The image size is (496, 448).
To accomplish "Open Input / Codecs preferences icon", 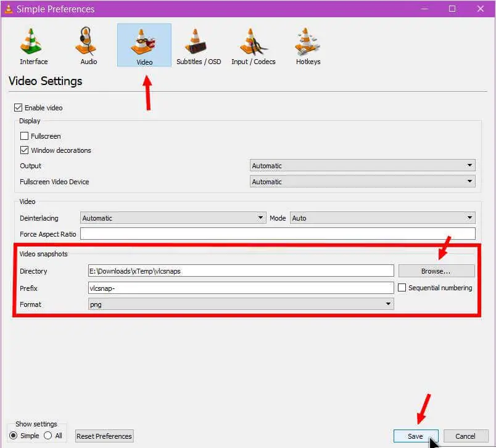I will (253, 41).
